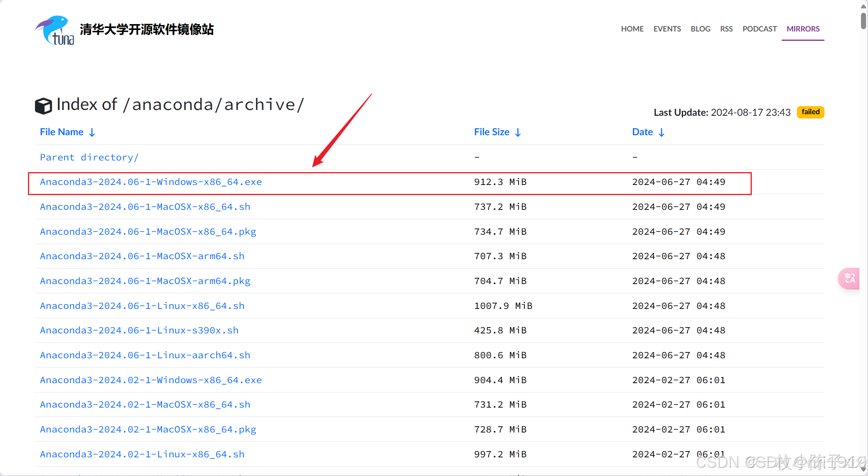Click the page vertical scrollbar thumb
This screenshot has width=868, height=476.
click(x=863, y=21)
